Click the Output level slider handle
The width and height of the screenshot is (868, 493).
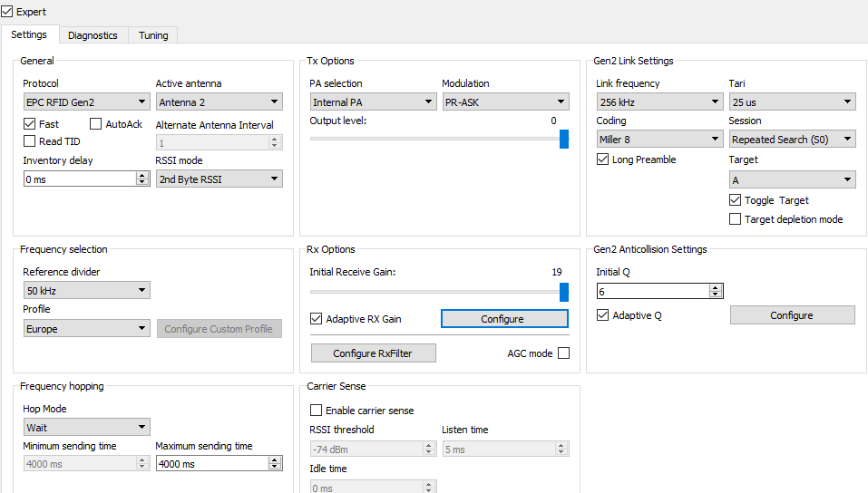564,139
